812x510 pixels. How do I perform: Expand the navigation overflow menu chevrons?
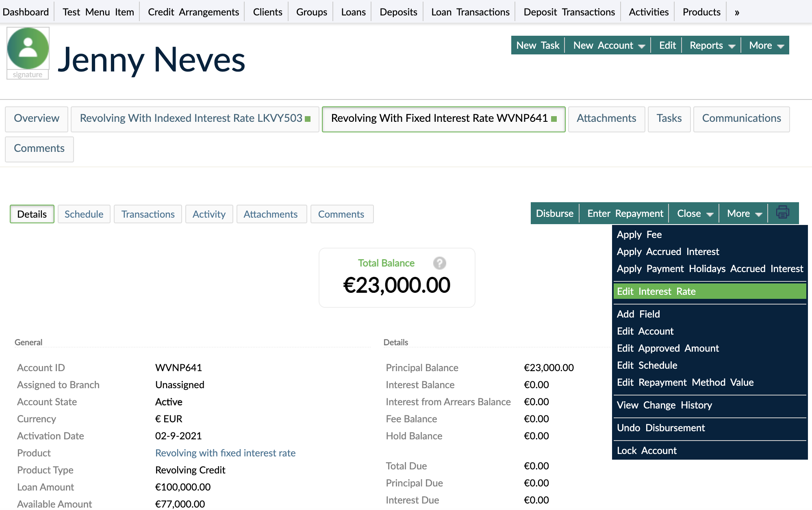(736, 12)
